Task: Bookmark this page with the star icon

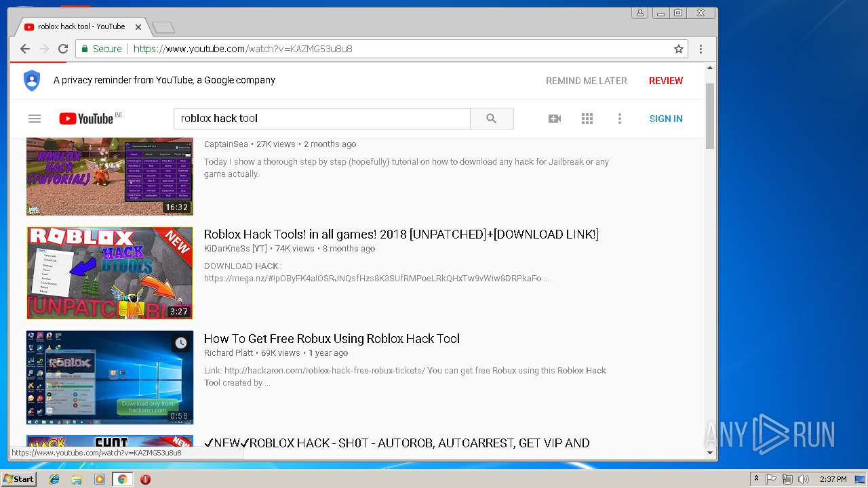Action: tap(678, 49)
